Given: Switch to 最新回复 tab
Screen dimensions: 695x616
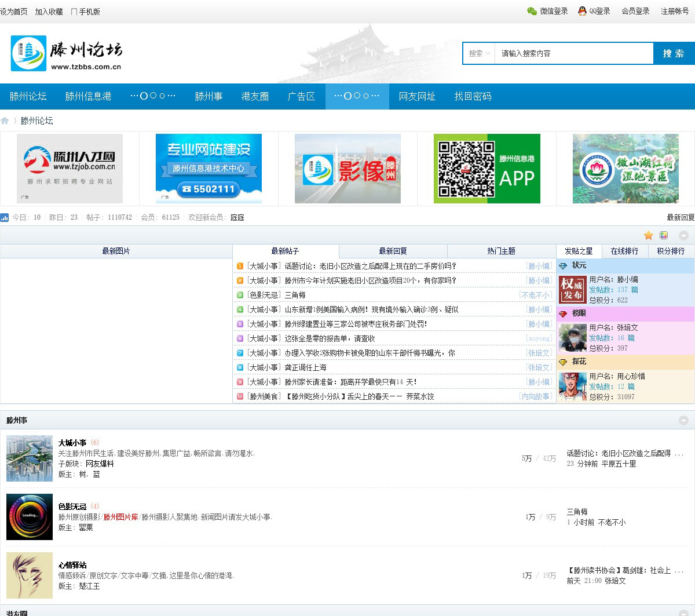Looking at the screenshot, I should pyautogui.click(x=393, y=251).
